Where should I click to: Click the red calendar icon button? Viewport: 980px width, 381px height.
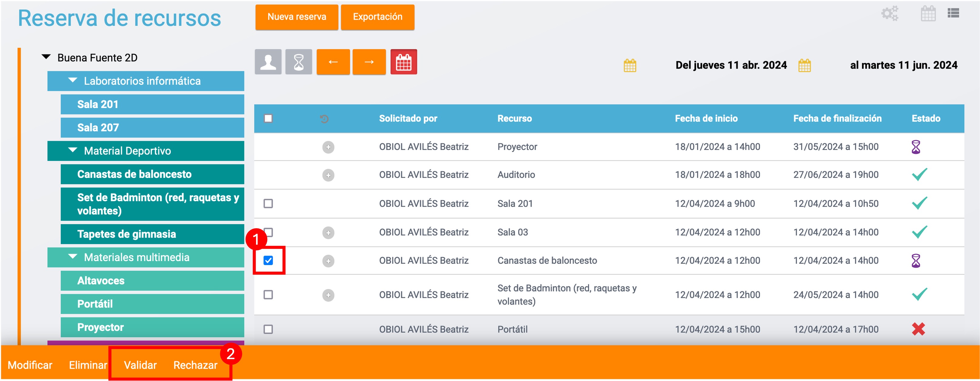[x=403, y=62]
